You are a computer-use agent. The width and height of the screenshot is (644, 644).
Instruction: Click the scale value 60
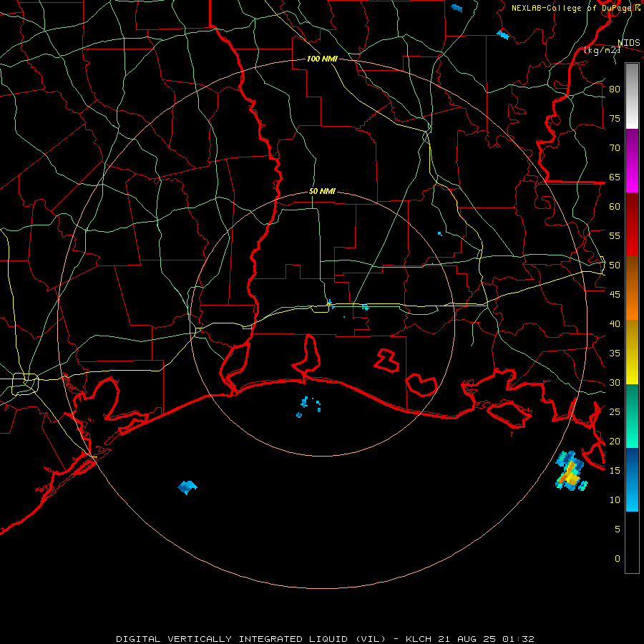615,207
